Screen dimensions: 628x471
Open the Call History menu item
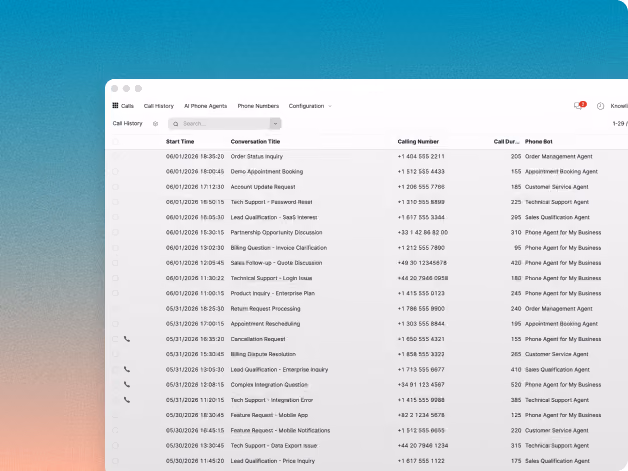pyautogui.click(x=159, y=106)
